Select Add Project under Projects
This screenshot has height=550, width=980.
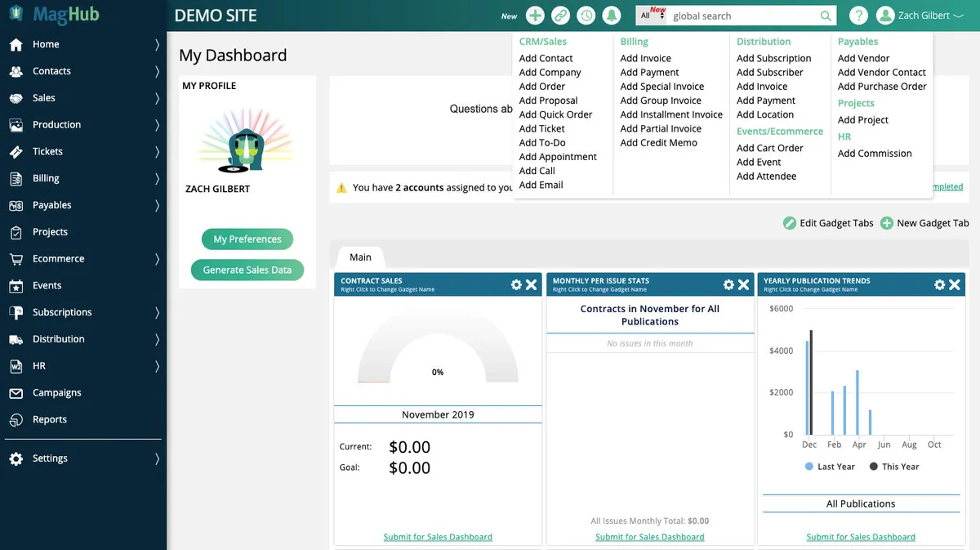point(863,120)
